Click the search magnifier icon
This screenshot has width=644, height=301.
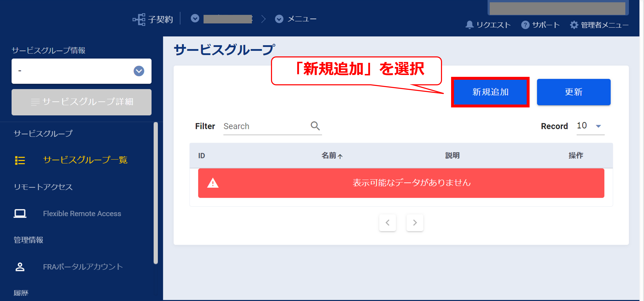pyautogui.click(x=315, y=126)
